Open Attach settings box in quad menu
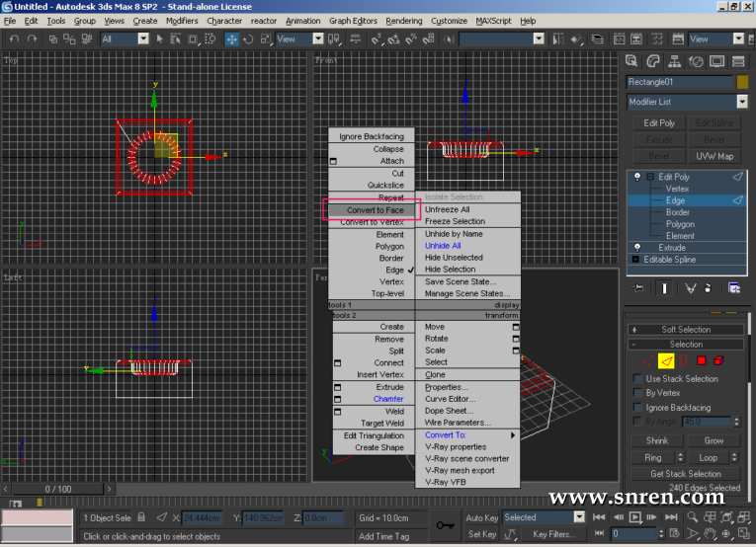756x547 pixels. (333, 161)
